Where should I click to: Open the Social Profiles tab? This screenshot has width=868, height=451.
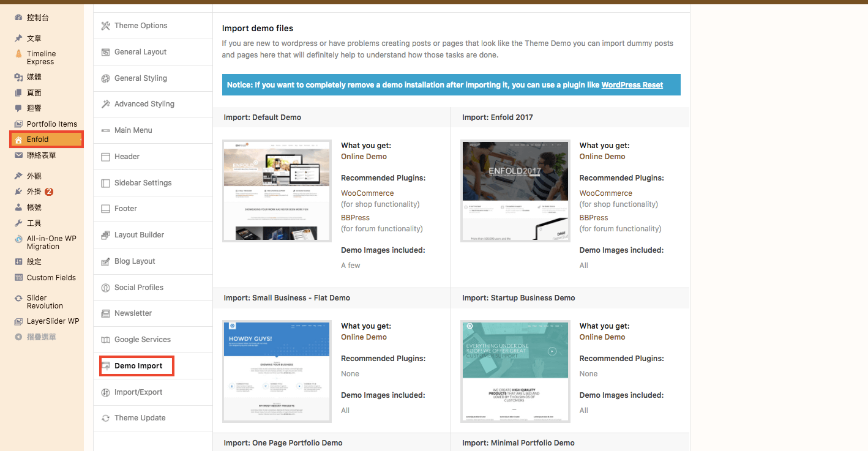153,288
